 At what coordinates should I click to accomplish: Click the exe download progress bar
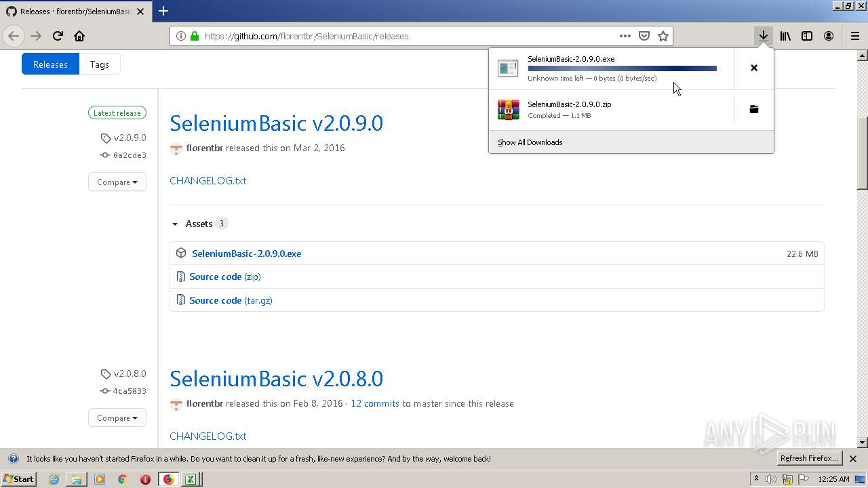point(622,68)
